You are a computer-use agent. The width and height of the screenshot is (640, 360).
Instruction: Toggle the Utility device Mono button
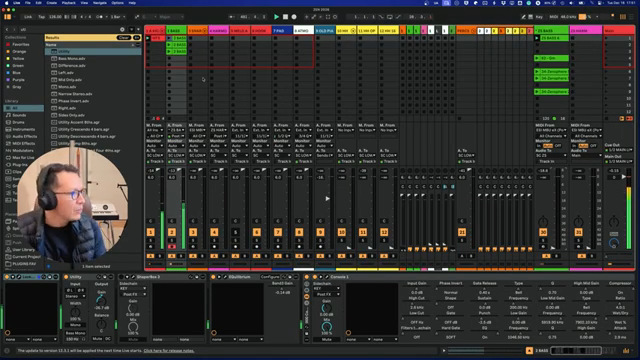point(75,325)
